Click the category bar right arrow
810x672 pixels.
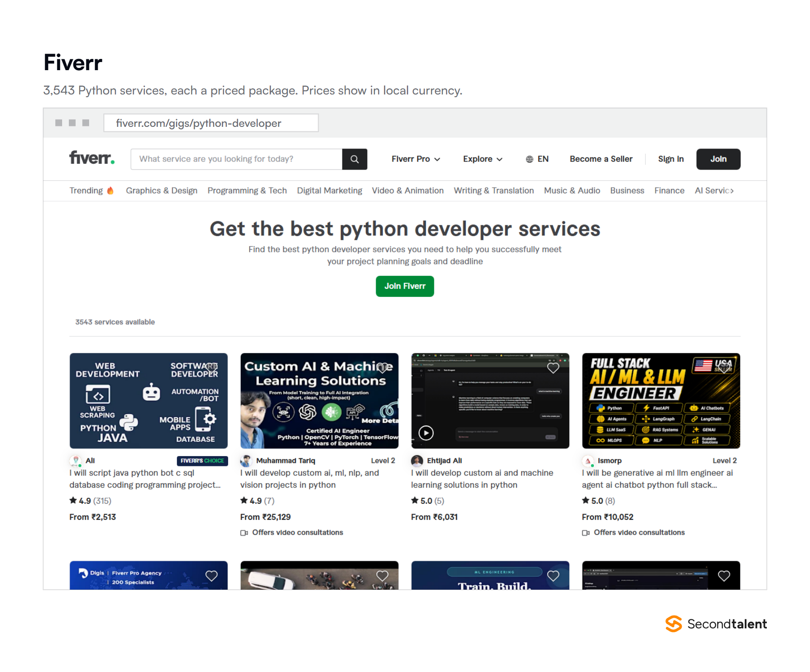(732, 191)
